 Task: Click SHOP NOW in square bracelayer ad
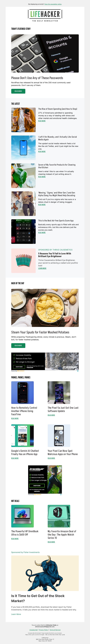point(37,486)
